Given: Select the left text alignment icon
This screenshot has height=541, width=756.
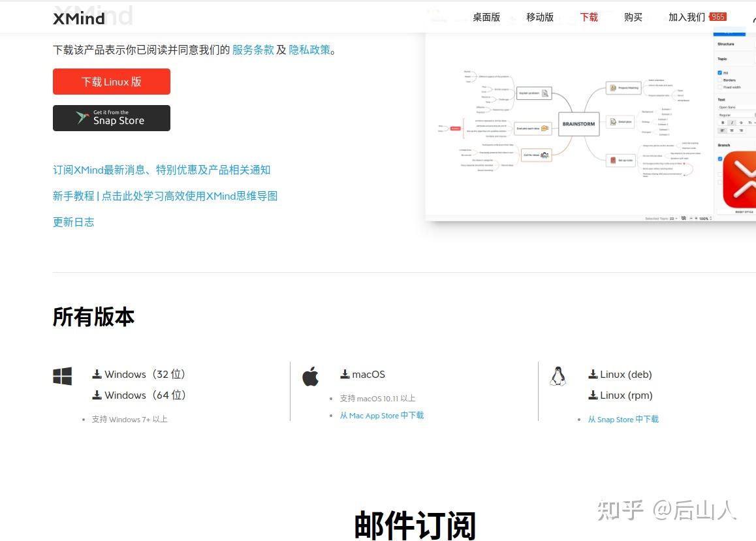Looking at the screenshot, I should pyautogui.click(x=721, y=131).
